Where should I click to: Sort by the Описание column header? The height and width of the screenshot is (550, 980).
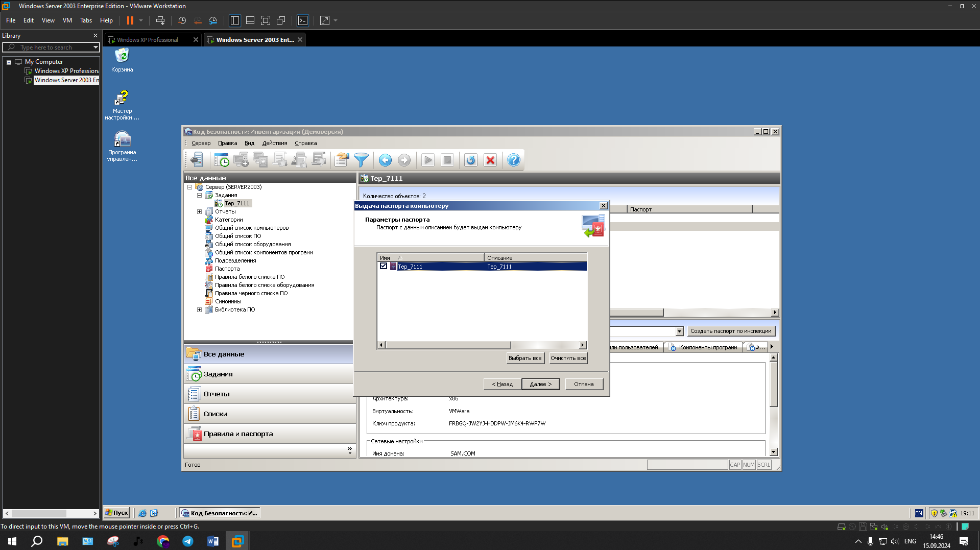pyautogui.click(x=535, y=258)
